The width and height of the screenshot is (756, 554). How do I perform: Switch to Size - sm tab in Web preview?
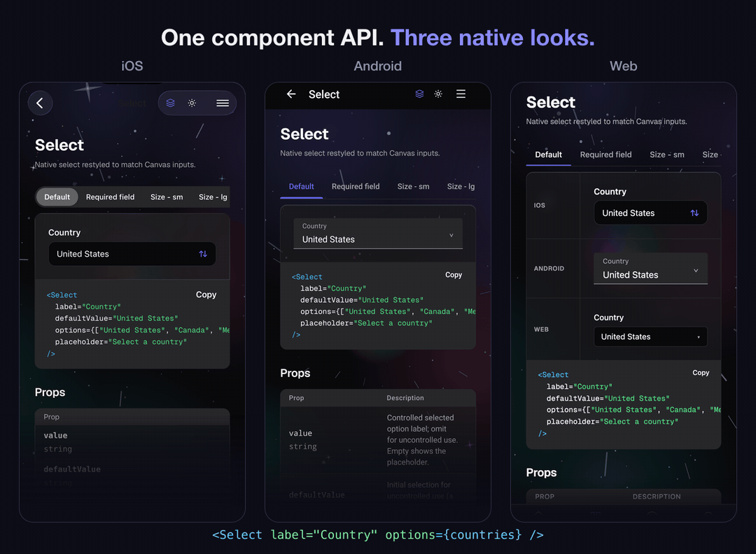667,155
